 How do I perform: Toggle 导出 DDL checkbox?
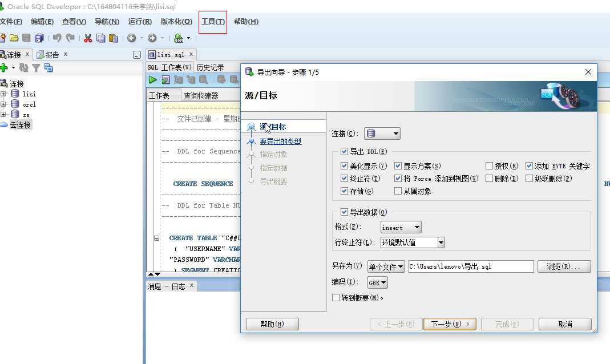344,151
